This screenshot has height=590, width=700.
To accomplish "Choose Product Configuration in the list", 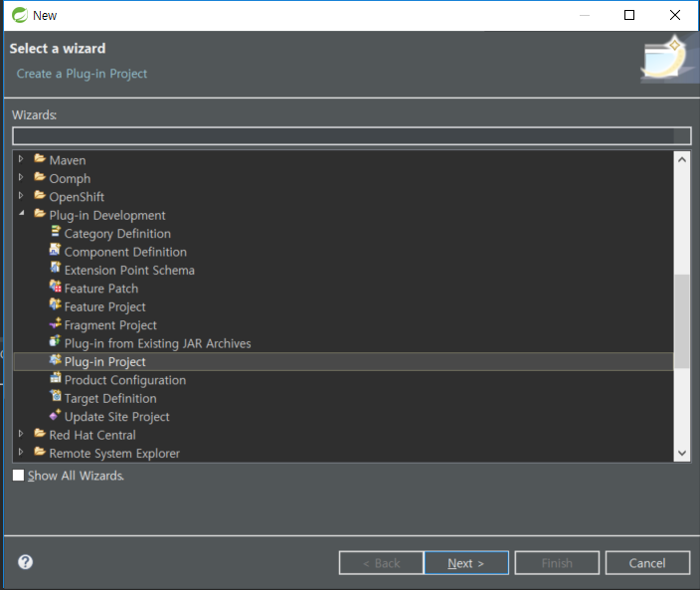I will pyautogui.click(x=125, y=380).
